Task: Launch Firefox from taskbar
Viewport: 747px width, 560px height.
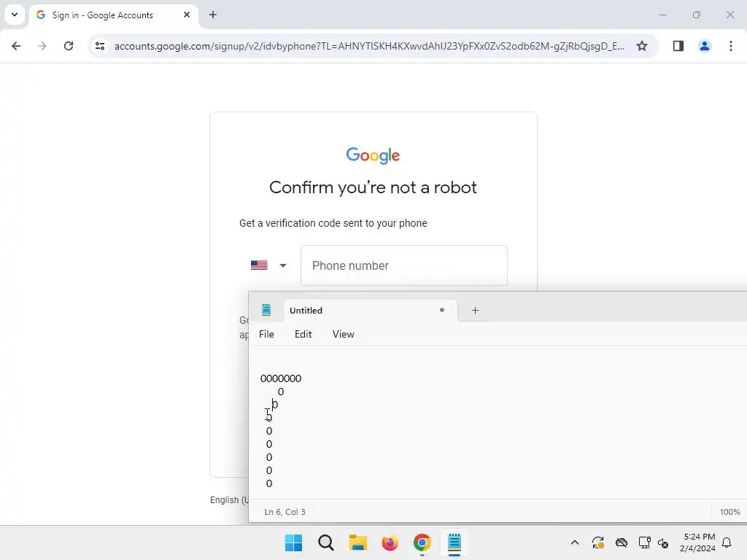Action: (x=390, y=542)
